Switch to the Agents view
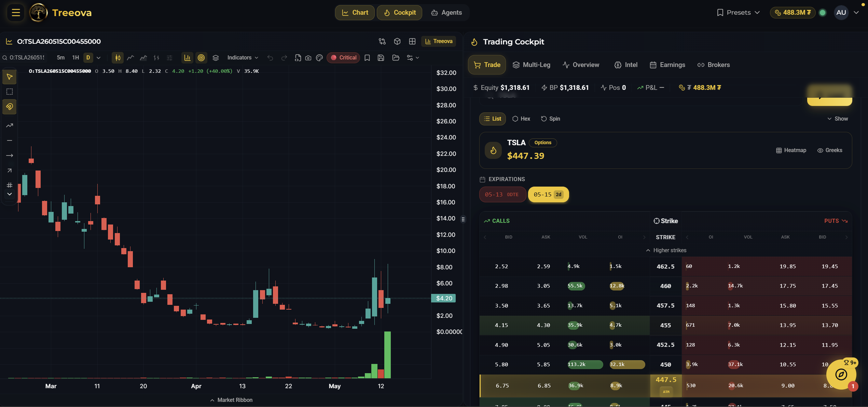The width and height of the screenshot is (868, 407). [x=446, y=13]
